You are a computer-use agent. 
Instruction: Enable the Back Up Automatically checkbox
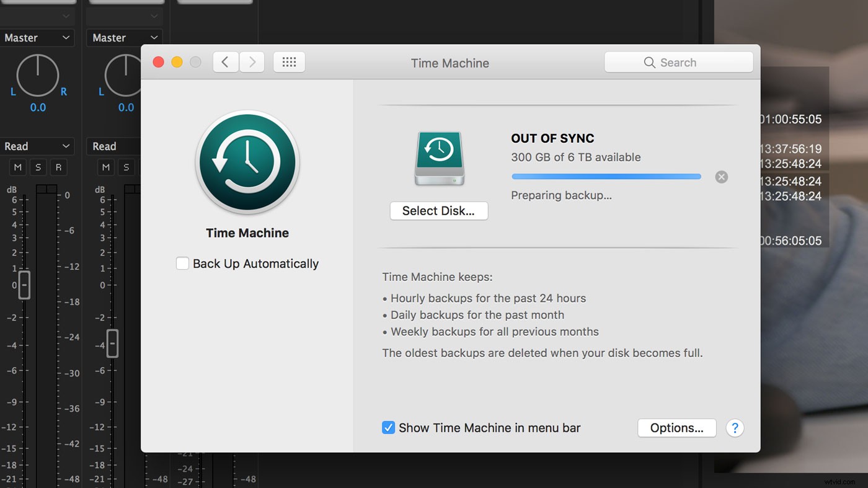[x=182, y=263]
